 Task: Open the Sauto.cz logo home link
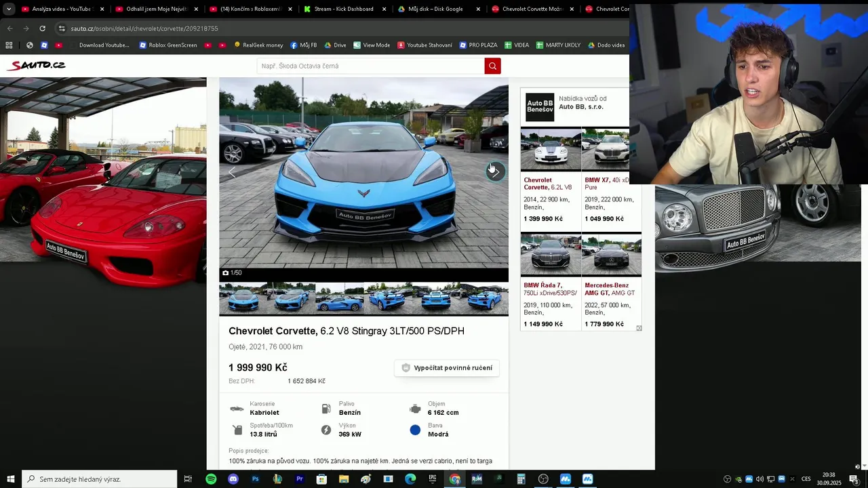point(36,65)
